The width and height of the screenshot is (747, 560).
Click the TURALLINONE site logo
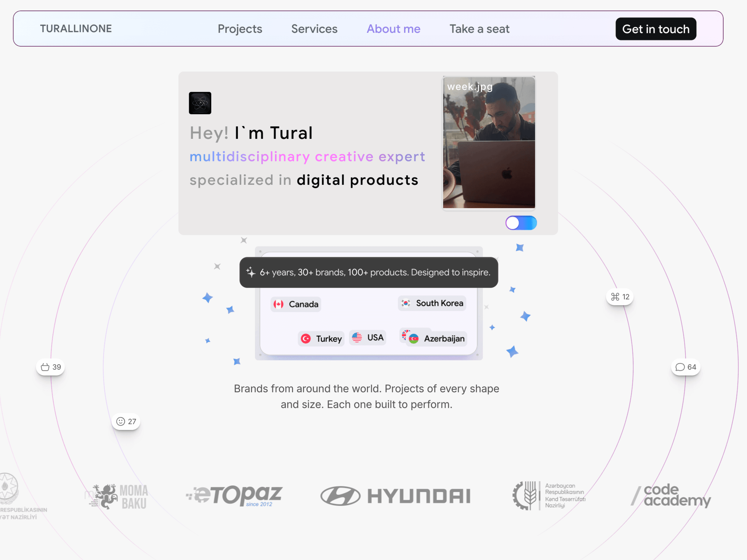pyautogui.click(x=76, y=29)
